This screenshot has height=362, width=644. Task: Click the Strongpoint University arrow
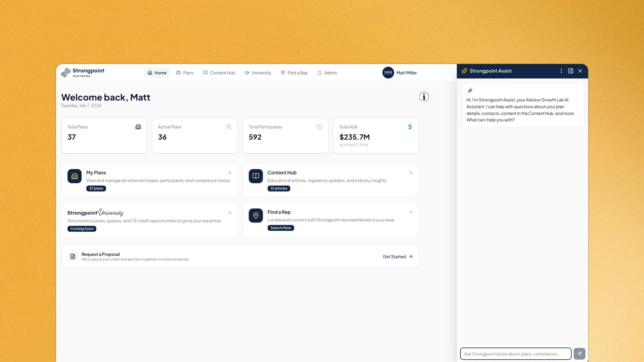[229, 213]
